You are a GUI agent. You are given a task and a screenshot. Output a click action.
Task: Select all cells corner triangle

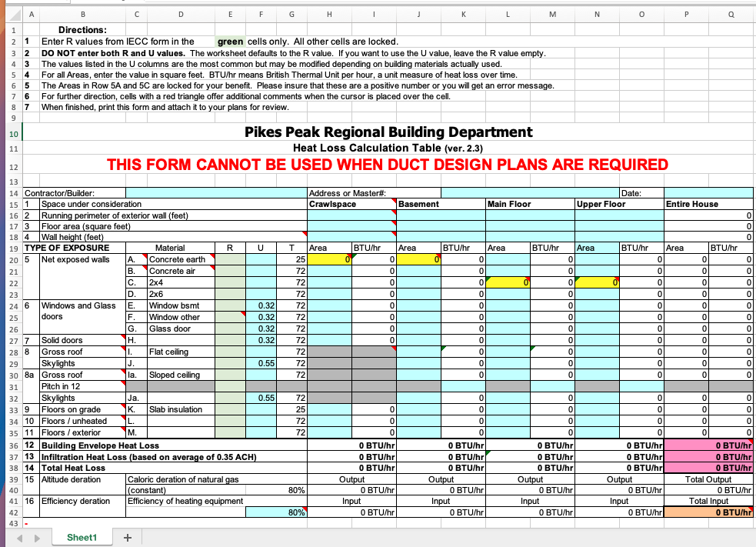14,14
